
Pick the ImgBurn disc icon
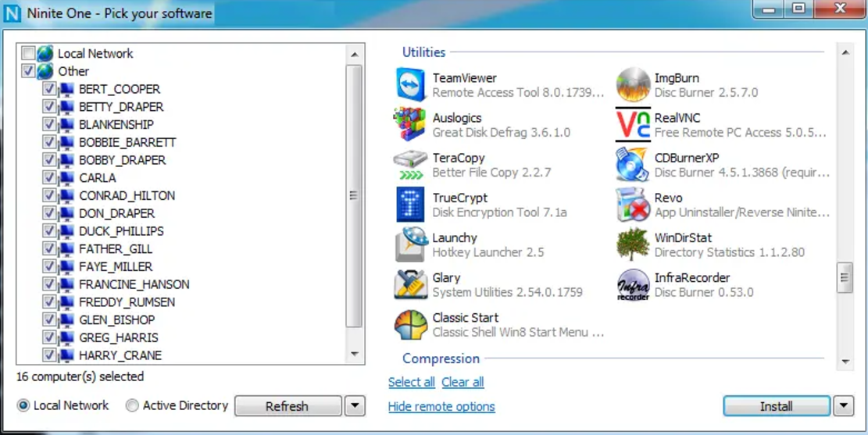click(x=633, y=84)
